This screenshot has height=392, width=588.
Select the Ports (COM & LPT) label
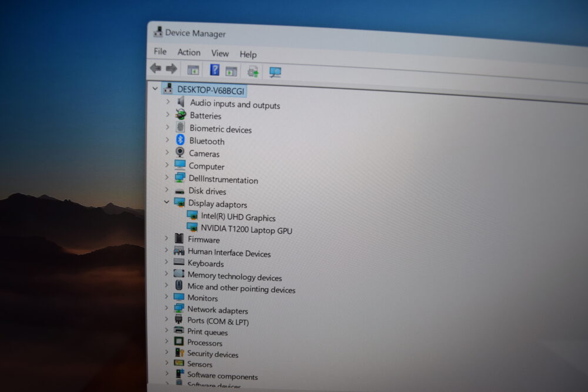(x=218, y=321)
